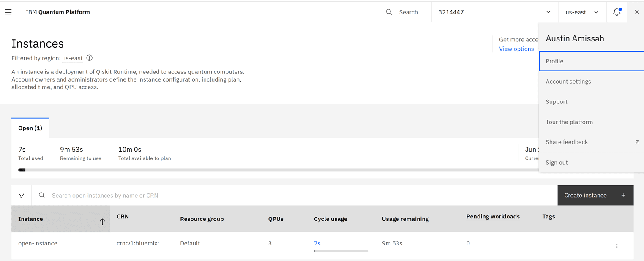Toggle the Instance column sort arrow
644x261 pixels.
point(102,221)
